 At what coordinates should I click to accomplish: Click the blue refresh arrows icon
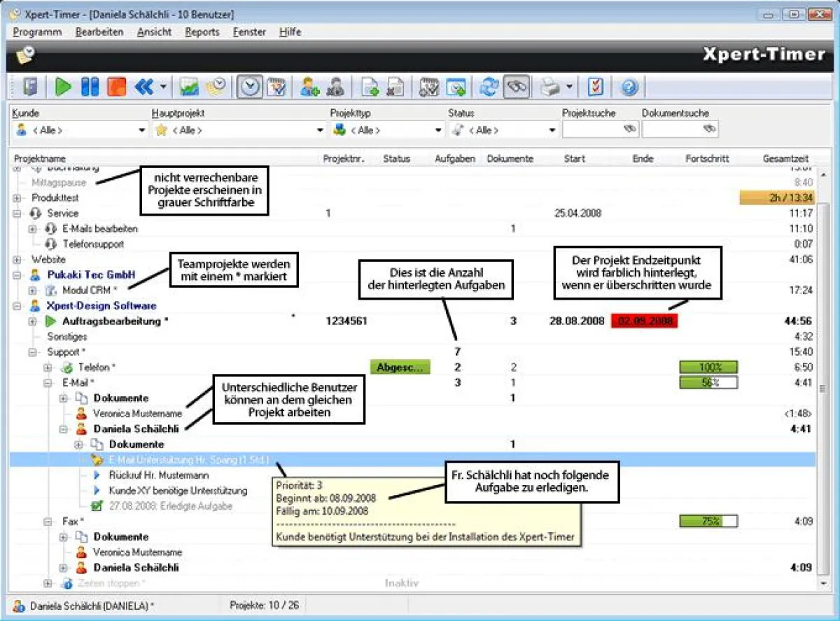(x=489, y=87)
